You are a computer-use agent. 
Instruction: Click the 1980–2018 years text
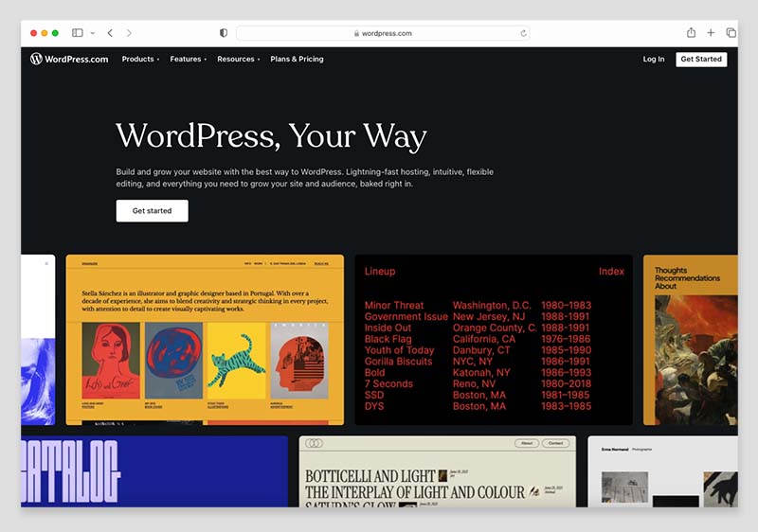[x=566, y=383]
